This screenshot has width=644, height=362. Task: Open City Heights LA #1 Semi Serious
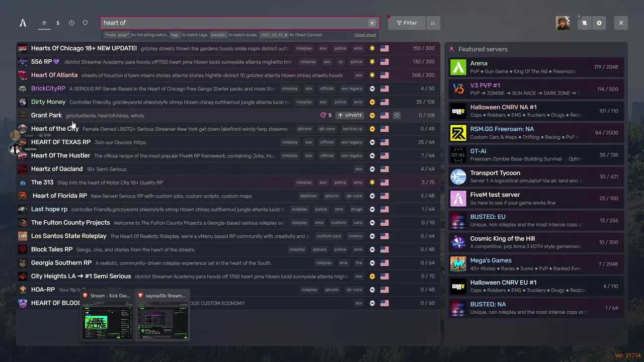229,276
